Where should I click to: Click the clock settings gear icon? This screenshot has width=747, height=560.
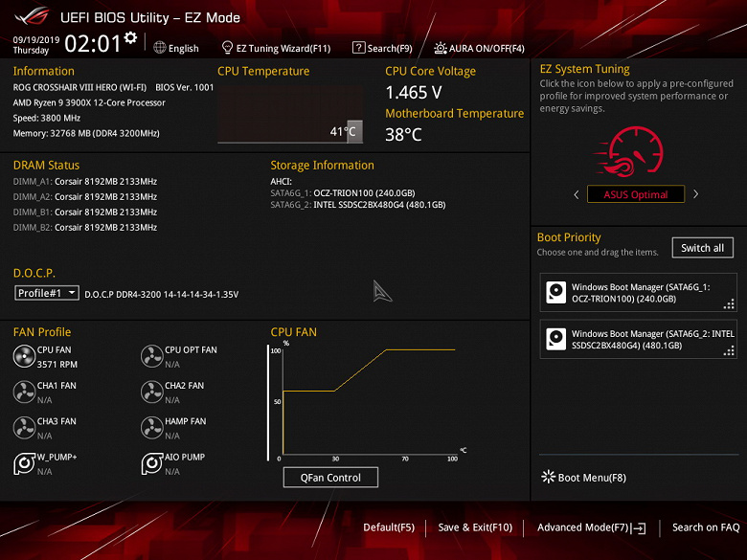(x=130, y=37)
